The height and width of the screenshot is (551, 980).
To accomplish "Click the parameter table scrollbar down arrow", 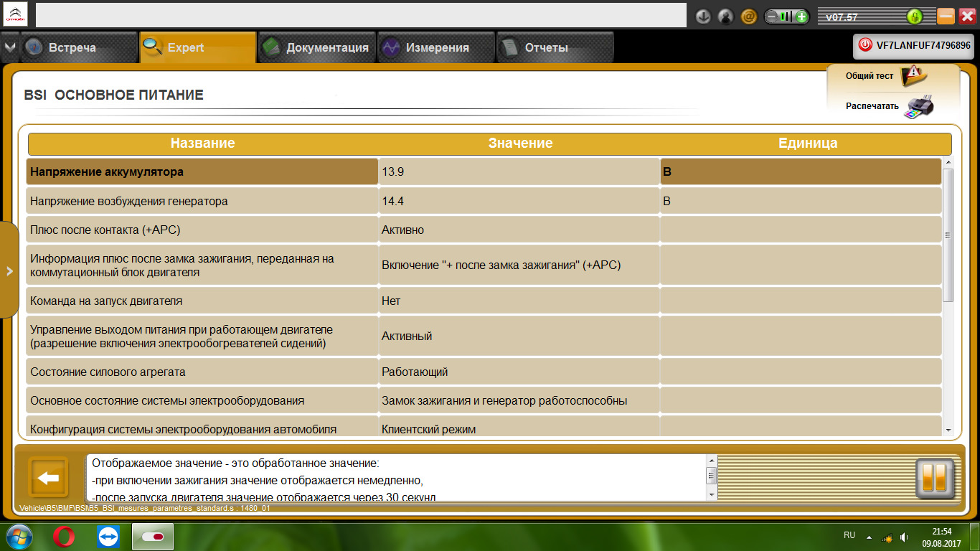I will coord(948,429).
